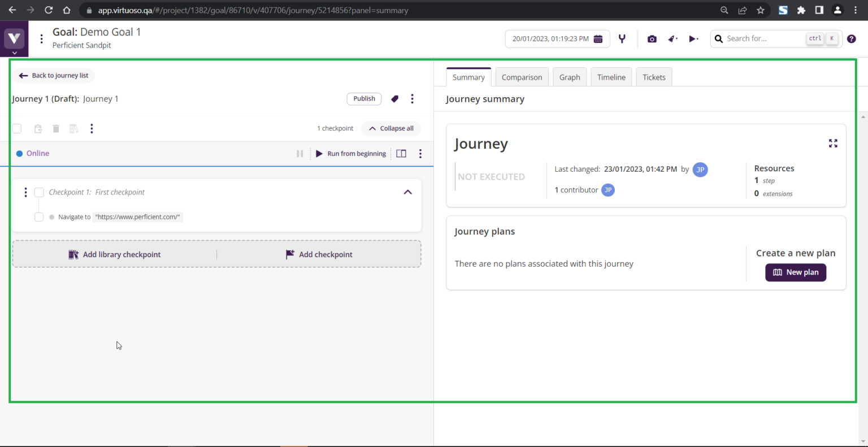Image resolution: width=868 pixels, height=447 pixels.
Task: Toggle the split panel view icon
Action: coord(401,154)
